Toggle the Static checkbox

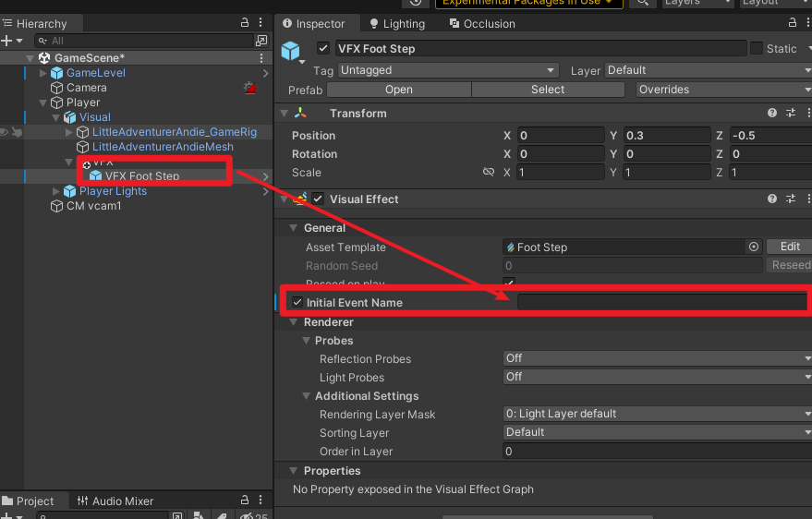click(757, 49)
